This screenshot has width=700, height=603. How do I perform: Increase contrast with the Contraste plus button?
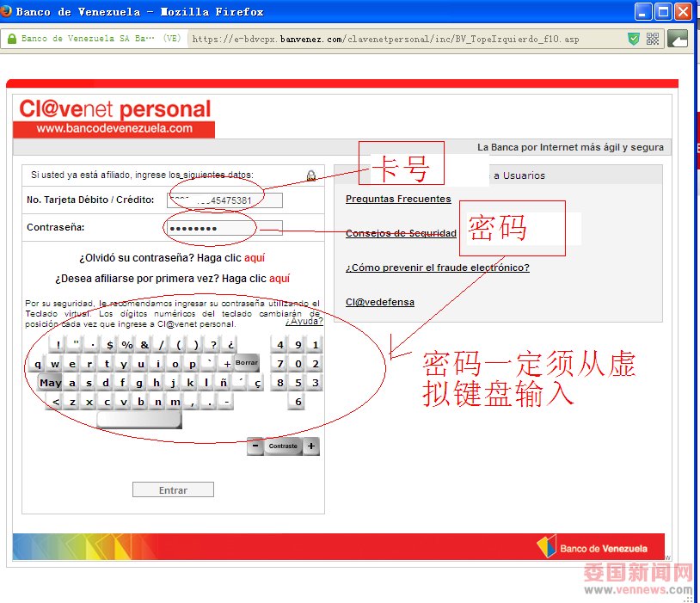(311, 446)
